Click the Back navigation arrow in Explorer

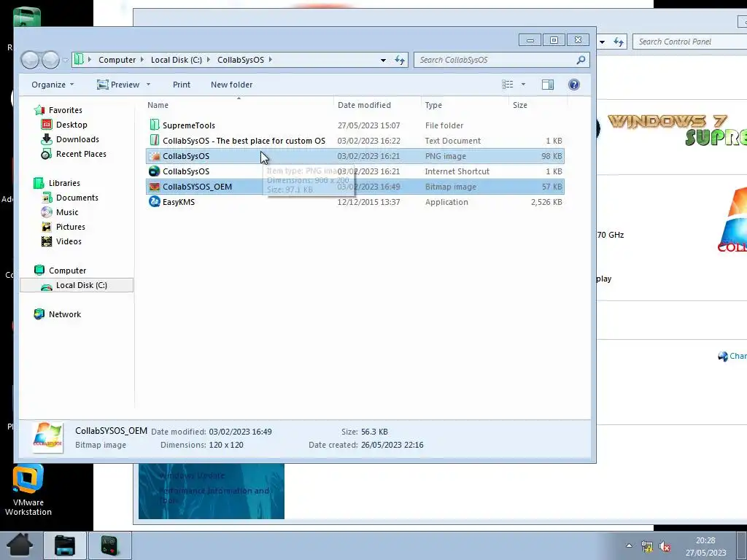click(x=30, y=60)
